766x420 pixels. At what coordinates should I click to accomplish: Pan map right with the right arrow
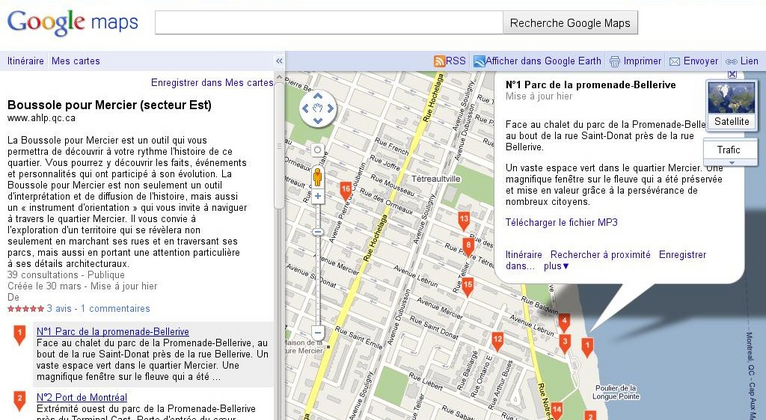coord(330,108)
